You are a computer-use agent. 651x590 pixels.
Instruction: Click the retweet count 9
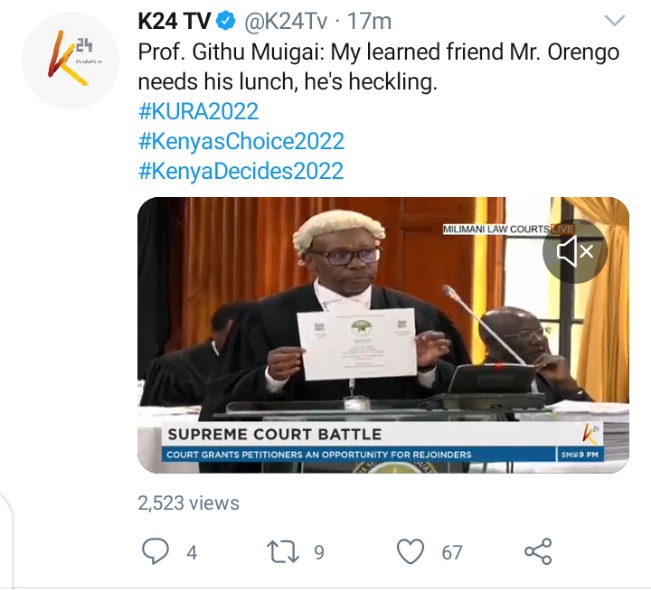[x=319, y=553]
